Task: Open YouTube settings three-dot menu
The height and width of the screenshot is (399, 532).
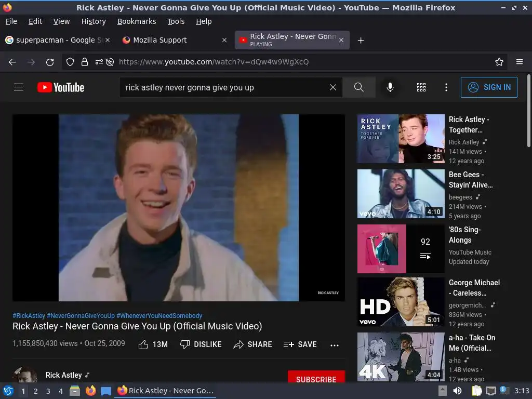Action: tap(446, 87)
